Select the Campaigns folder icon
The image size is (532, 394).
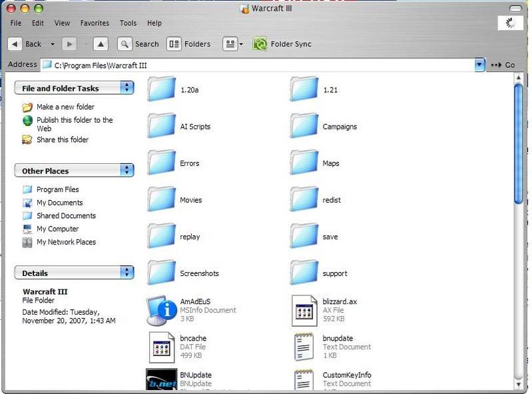pyautogui.click(x=304, y=126)
